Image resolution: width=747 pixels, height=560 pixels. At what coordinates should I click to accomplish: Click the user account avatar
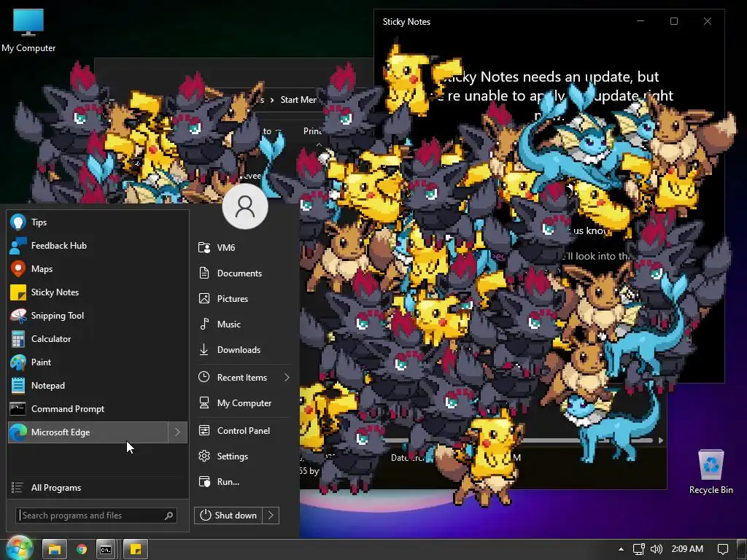coord(245,206)
